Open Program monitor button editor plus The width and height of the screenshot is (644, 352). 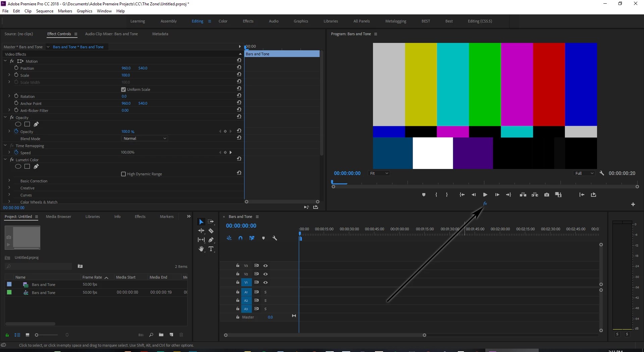[x=633, y=204]
